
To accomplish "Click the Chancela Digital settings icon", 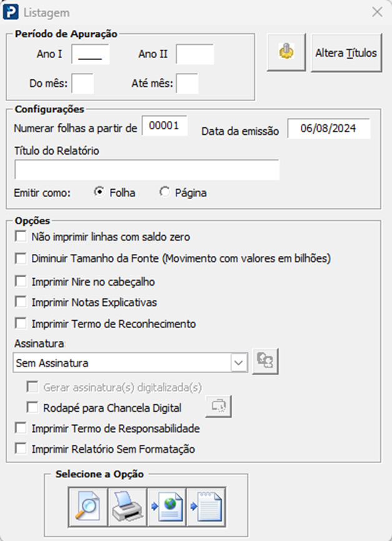I will pos(218,406).
